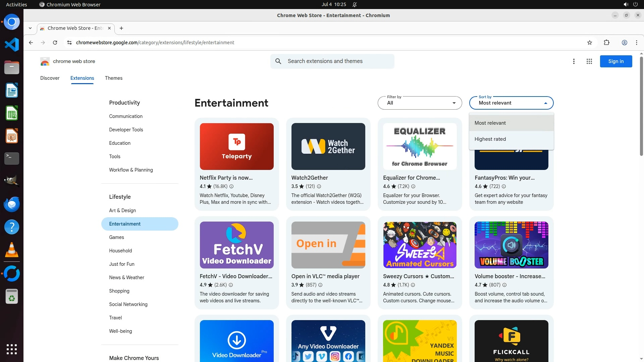Click the Google apps grid icon

tap(589, 61)
